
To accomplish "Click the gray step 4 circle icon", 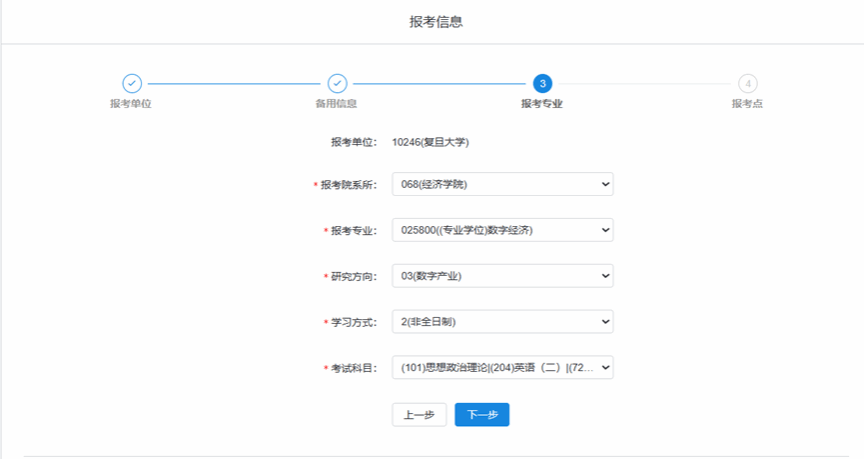I will coord(747,84).
